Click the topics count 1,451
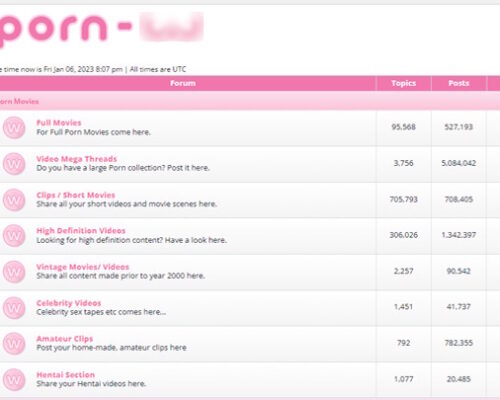The height and width of the screenshot is (400, 500). click(404, 307)
